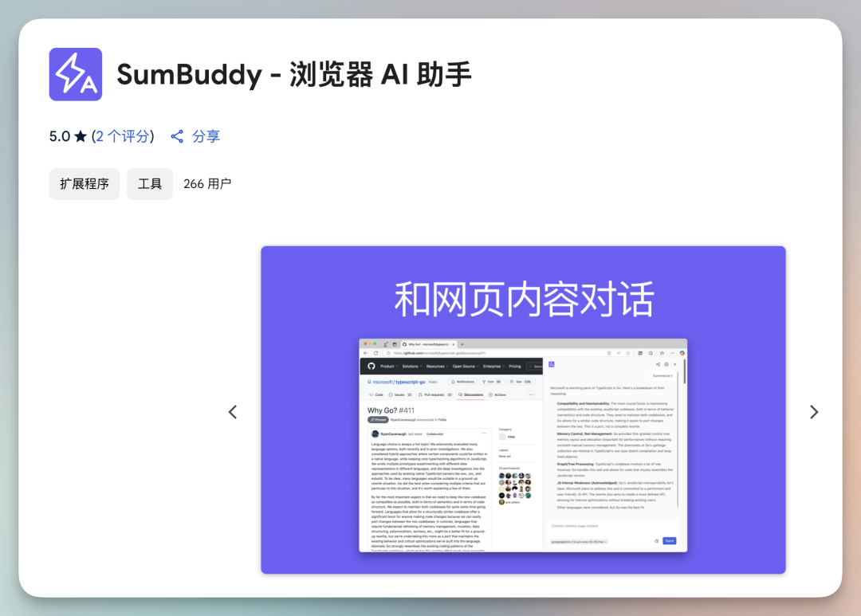Click the Send button in the chat panel
This screenshot has width=861, height=616.
(x=669, y=541)
